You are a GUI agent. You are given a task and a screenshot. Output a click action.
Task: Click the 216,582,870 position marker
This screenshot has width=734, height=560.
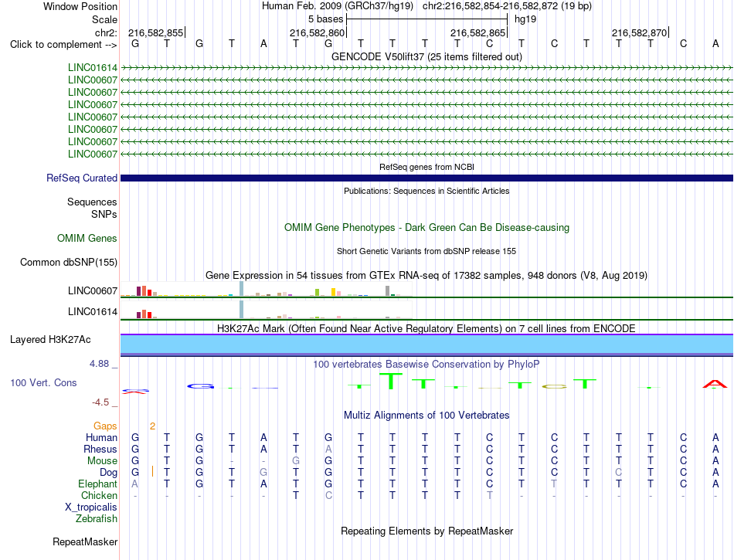(640, 32)
